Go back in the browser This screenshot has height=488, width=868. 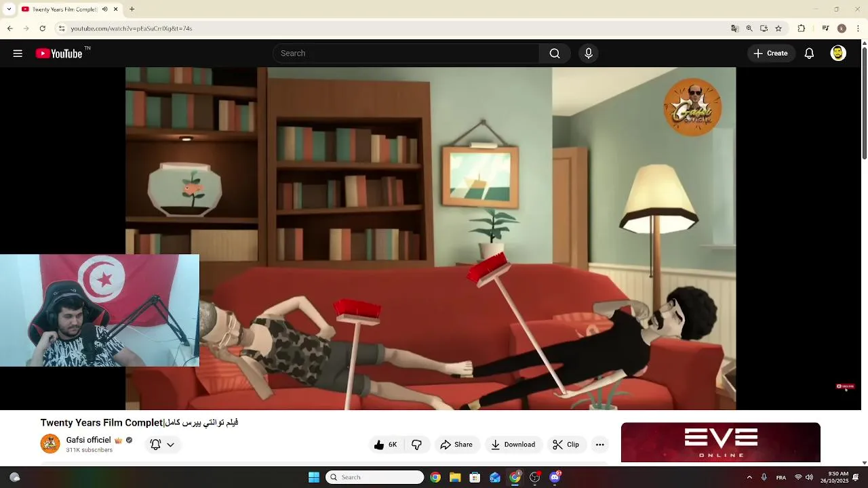click(9, 28)
